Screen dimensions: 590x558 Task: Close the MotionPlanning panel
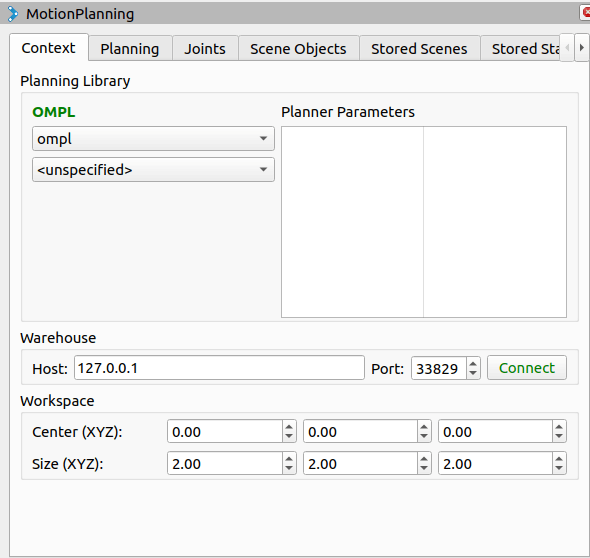point(585,12)
